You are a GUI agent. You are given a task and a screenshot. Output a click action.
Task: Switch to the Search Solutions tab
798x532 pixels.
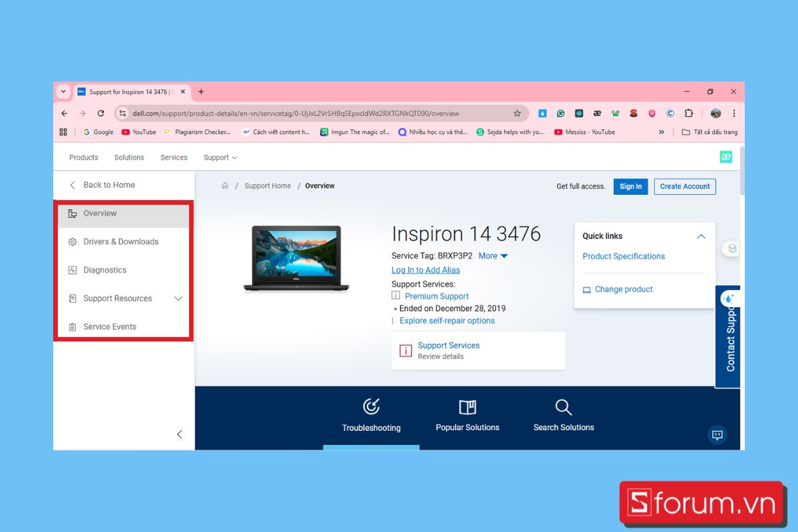[x=564, y=416]
